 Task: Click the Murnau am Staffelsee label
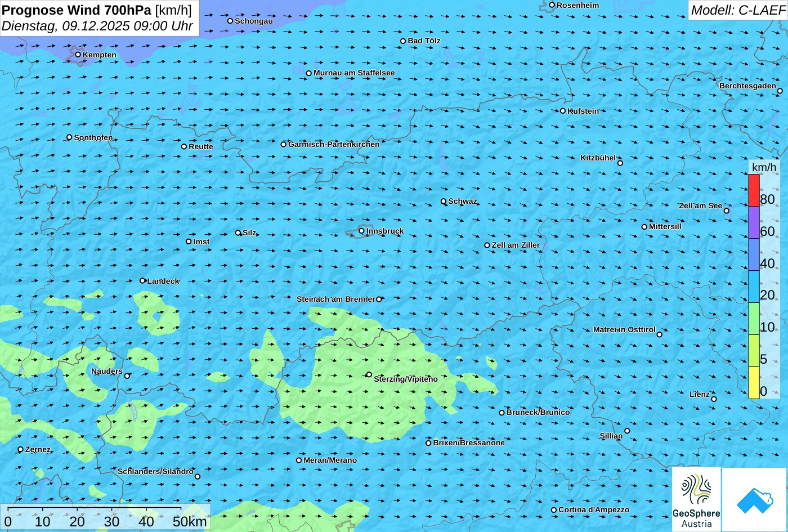pos(354,73)
